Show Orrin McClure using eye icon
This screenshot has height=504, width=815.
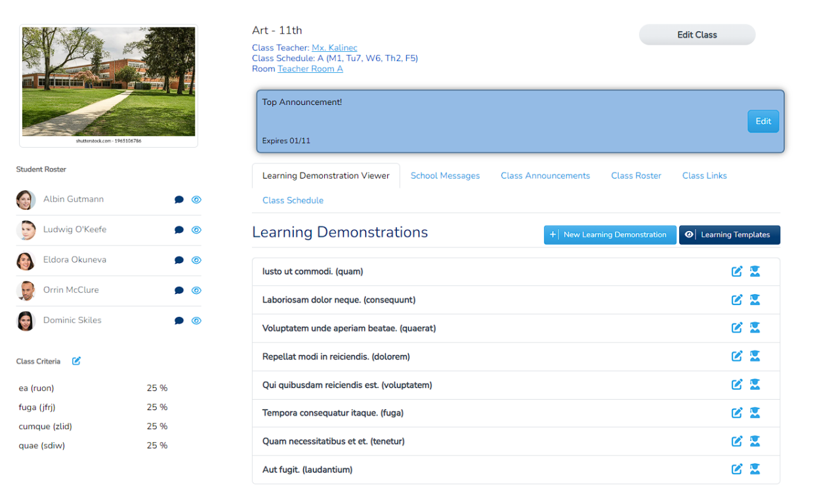pos(196,291)
